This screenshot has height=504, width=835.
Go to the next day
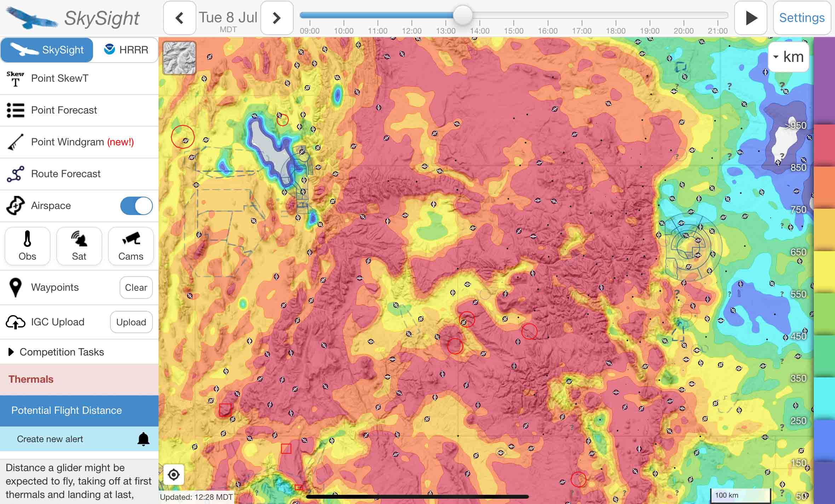point(277,18)
